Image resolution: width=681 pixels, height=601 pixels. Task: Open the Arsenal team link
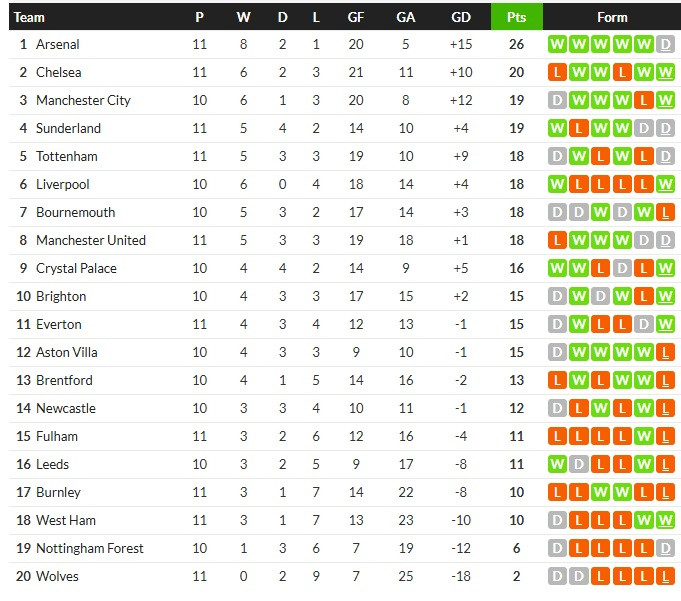[57, 44]
